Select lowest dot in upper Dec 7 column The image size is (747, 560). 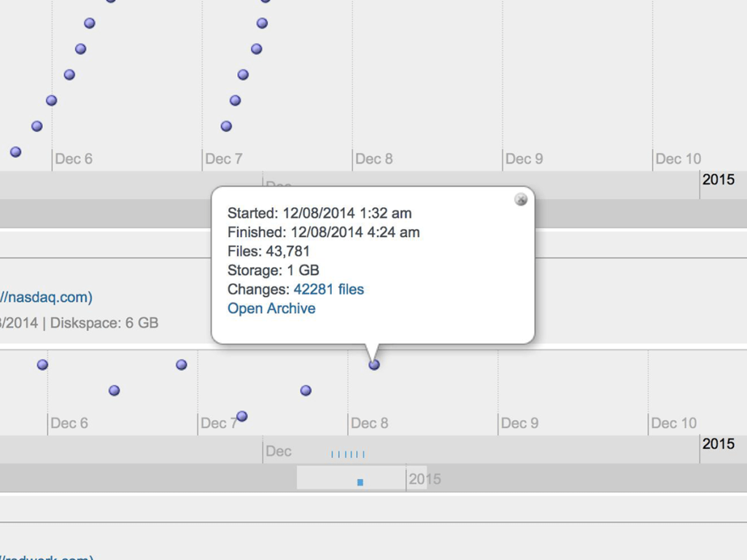coord(226,126)
